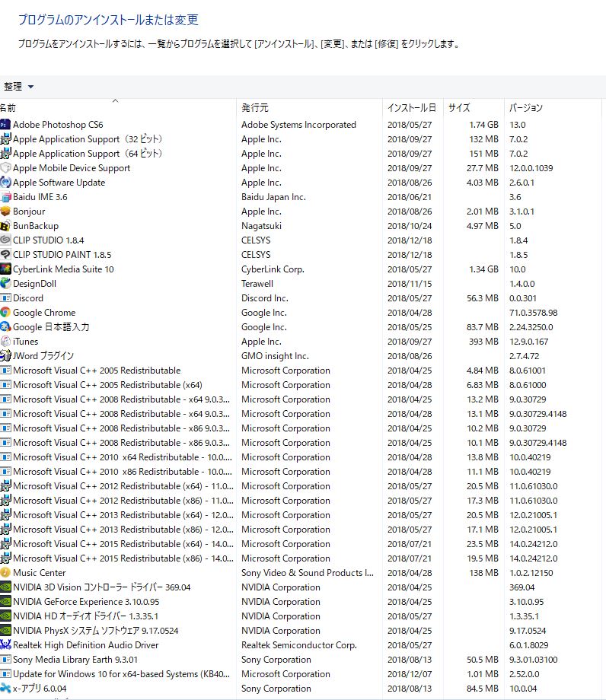Click the iTunes icon in list
This screenshot has width=606, height=700.
click(x=5, y=342)
